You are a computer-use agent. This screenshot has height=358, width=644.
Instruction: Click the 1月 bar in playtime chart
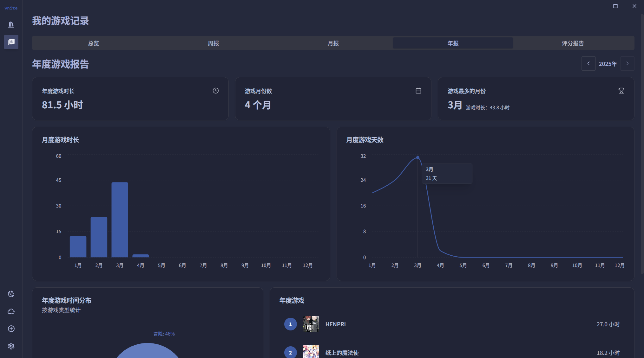pos(78,246)
